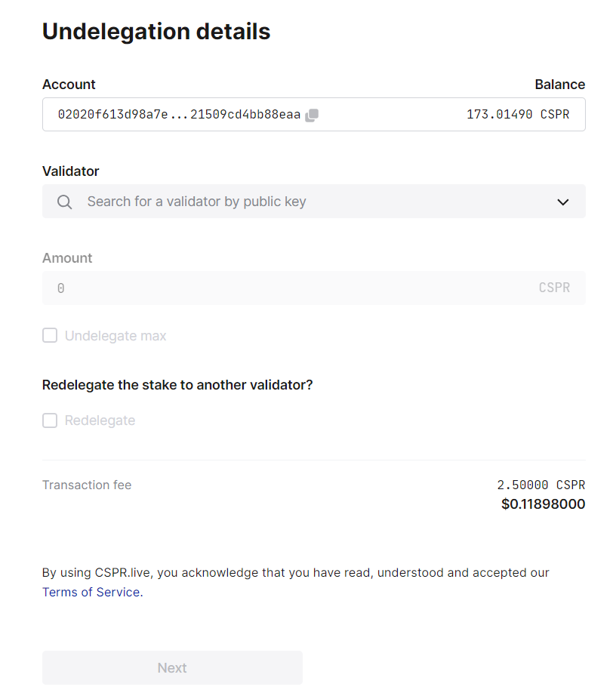Expand the Validator dropdown chevron

[x=562, y=202]
